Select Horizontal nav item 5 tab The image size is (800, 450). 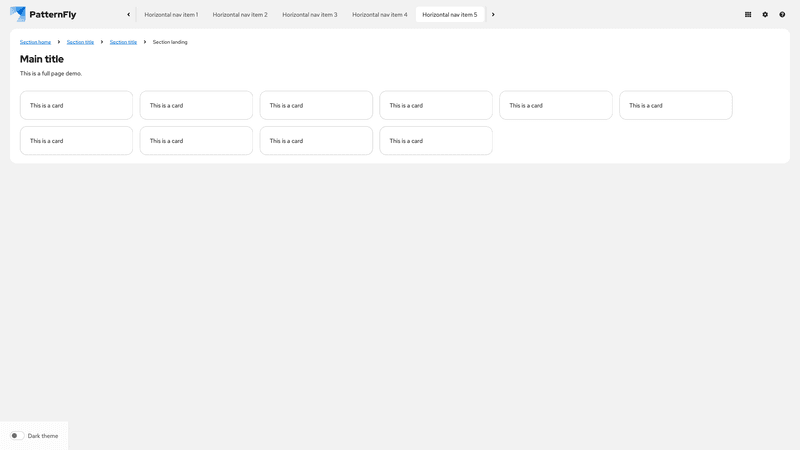click(x=450, y=15)
